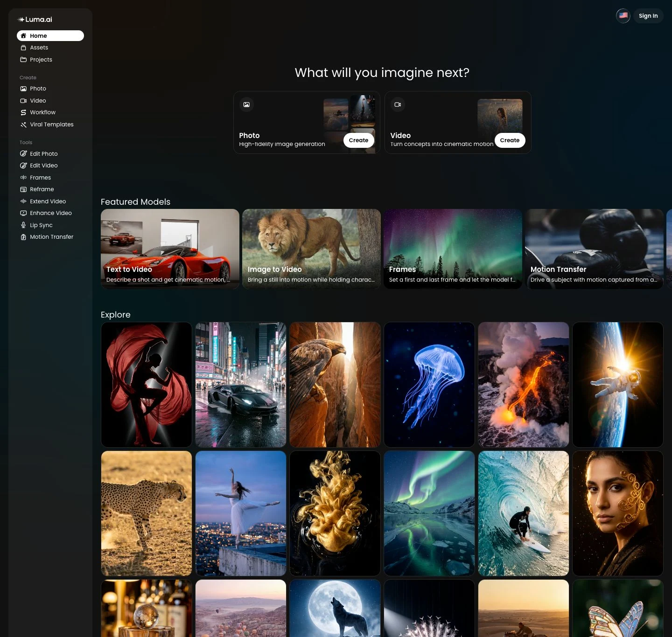
Task: Click the 'Featured Models' heading
Action: click(x=135, y=202)
